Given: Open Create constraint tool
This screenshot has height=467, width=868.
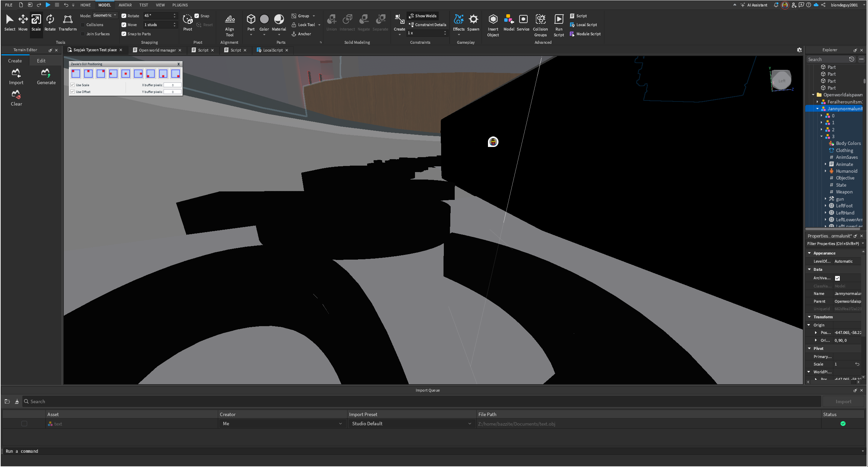Looking at the screenshot, I should click(399, 22).
